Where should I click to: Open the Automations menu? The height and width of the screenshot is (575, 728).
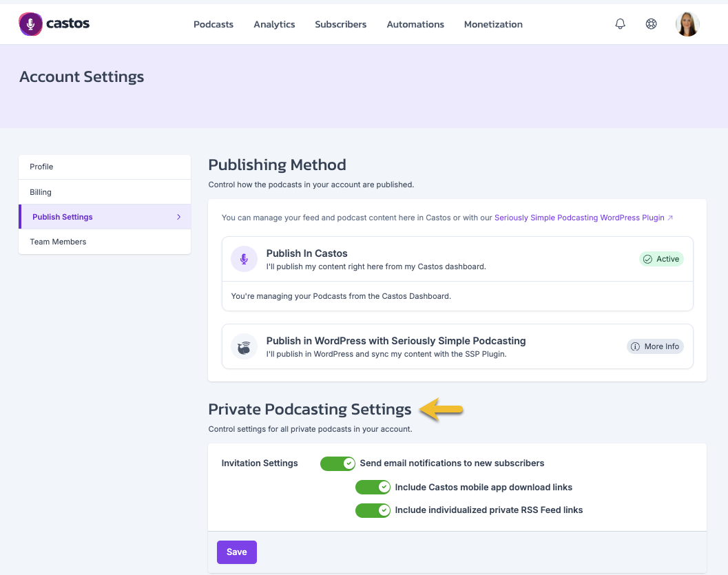415,24
